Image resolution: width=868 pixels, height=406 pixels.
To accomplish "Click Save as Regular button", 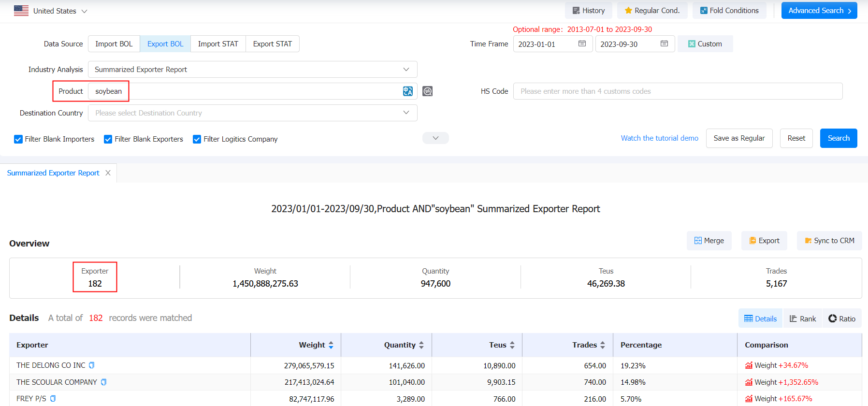I will (739, 138).
